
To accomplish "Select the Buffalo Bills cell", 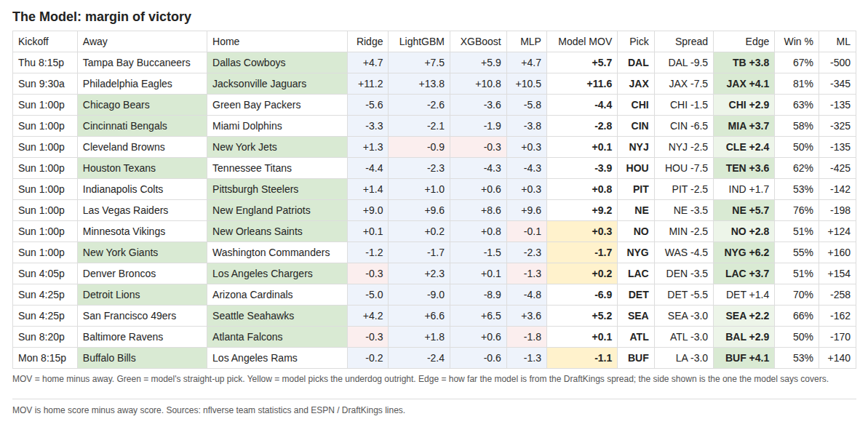I will point(143,358).
